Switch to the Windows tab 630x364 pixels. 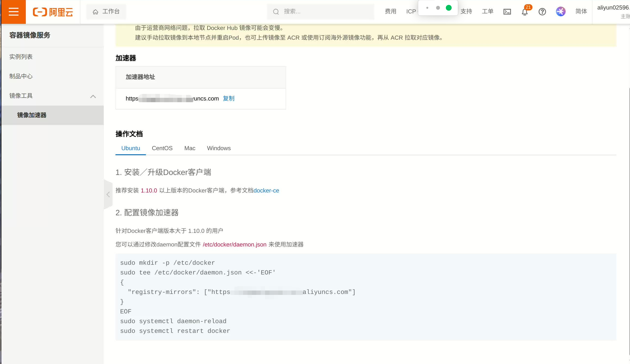pyautogui.click(x=219, y=148)
